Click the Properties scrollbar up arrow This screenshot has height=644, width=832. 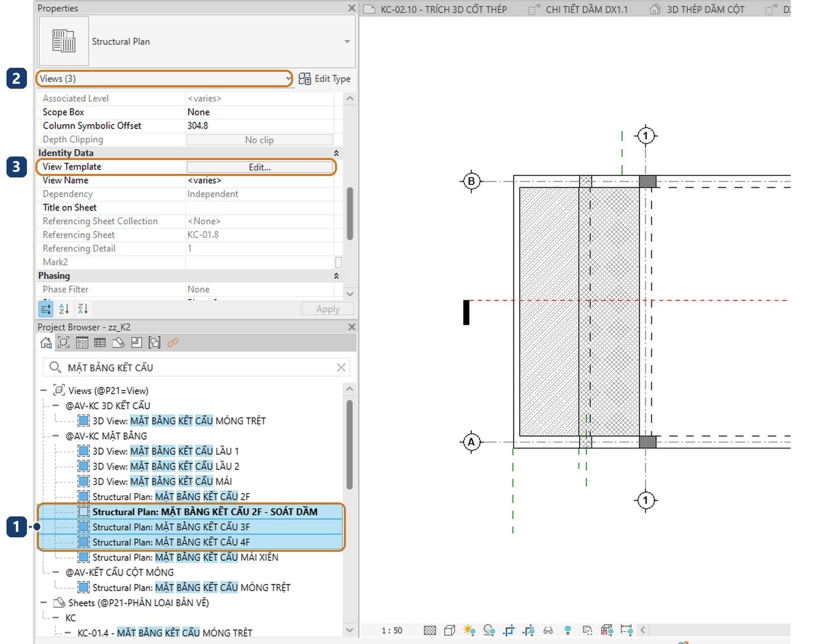[x=350, y=99]
